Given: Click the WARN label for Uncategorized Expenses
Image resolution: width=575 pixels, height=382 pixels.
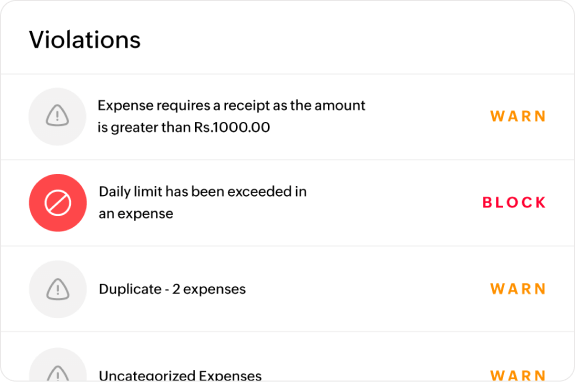Looking at the screenshot, I should (518, 375).
